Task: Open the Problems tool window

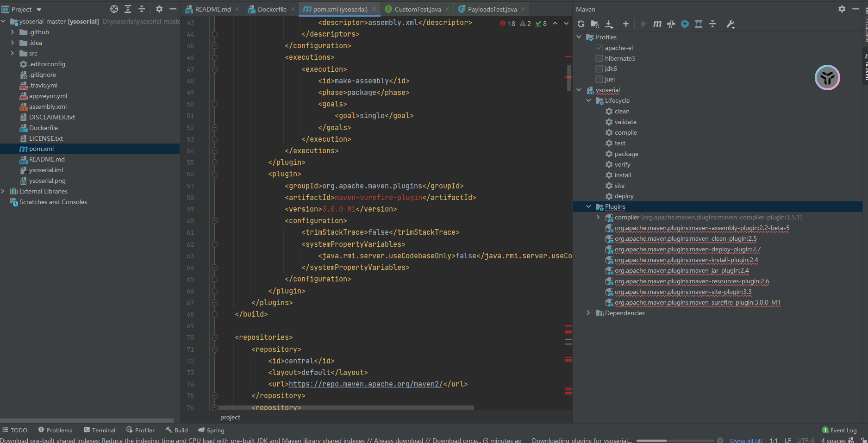Action: (x=55, y=430)
